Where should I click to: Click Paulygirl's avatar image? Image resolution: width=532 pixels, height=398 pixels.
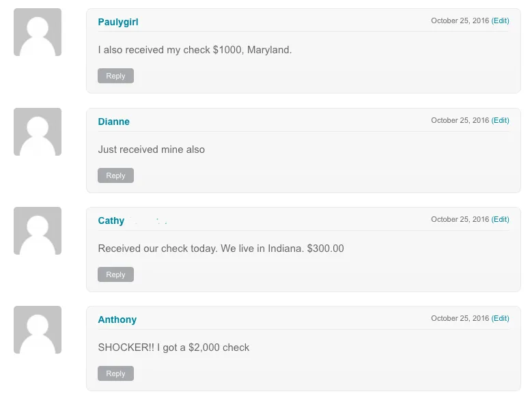pyautogui.click(x=38, y=32)
